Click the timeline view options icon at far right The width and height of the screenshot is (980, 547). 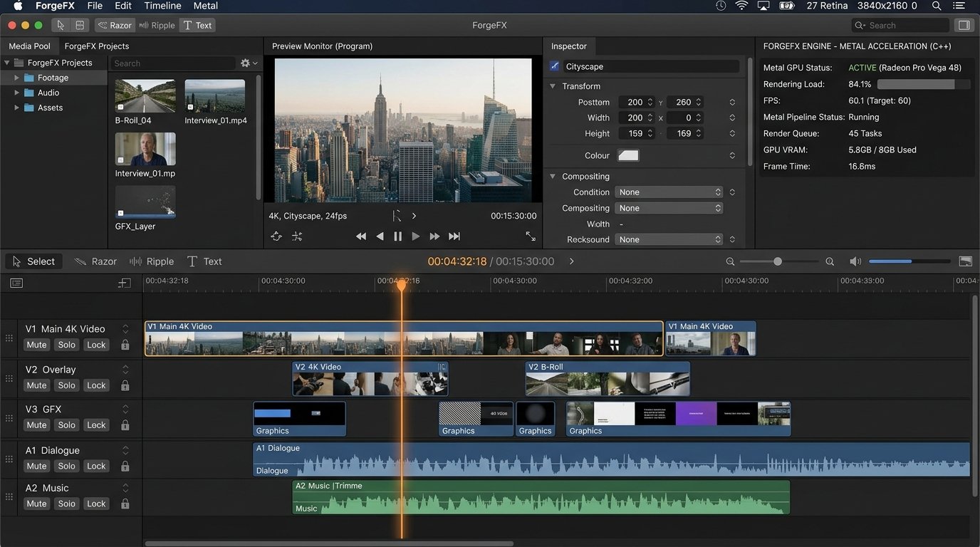point(966,261)
